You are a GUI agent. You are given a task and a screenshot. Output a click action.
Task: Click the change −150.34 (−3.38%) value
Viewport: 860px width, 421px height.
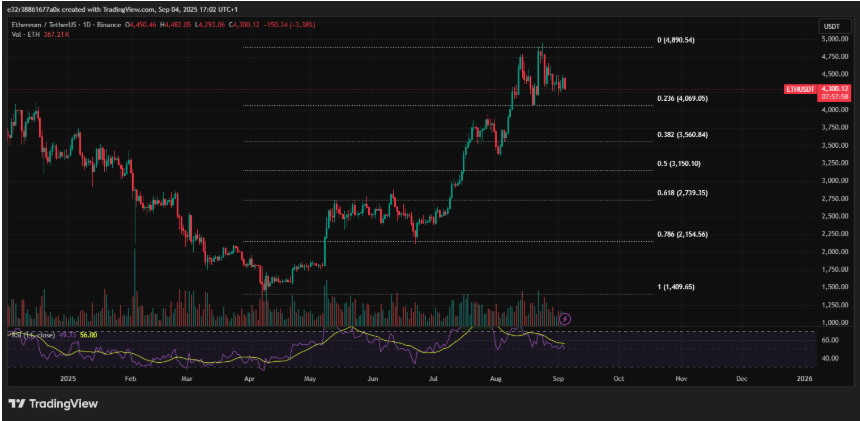(292, 25)
